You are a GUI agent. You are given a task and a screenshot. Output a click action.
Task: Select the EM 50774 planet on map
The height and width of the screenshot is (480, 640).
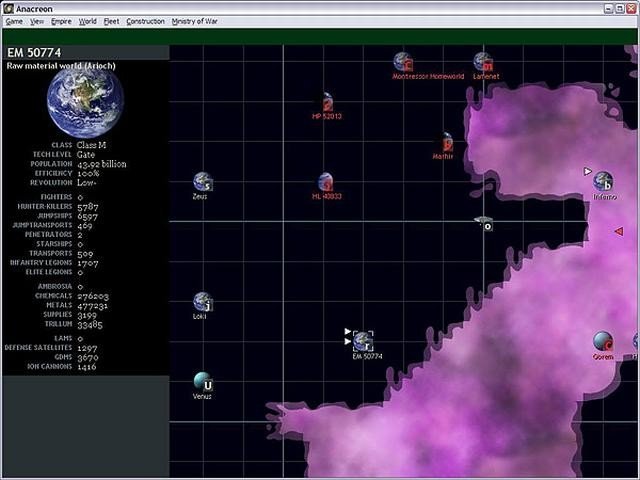click(x=363, y=341)
